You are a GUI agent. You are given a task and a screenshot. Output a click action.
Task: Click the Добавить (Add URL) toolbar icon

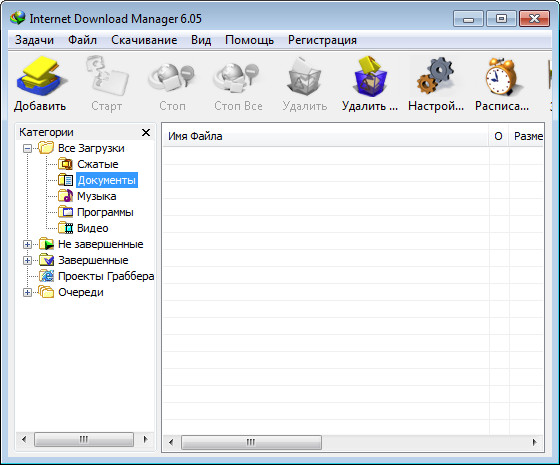[40, 76]
